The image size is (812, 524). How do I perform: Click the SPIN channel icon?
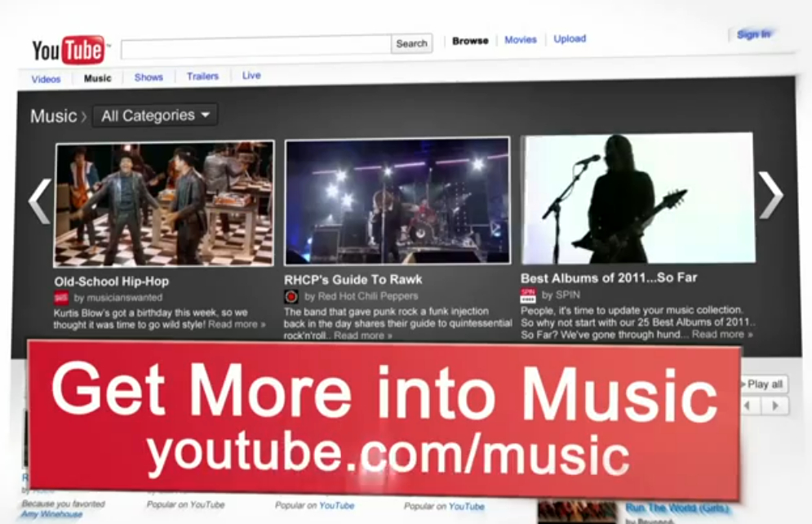(x=528, y=295)
